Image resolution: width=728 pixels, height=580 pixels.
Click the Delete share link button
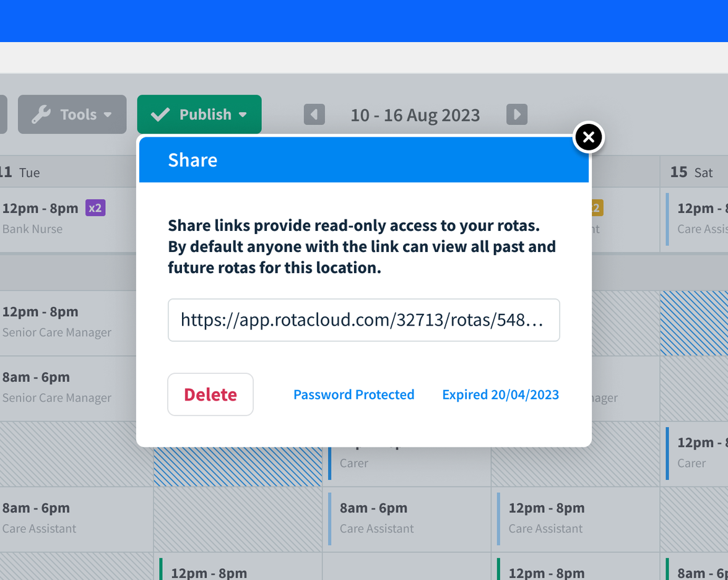pyautogui.click(x=210, y=394)
